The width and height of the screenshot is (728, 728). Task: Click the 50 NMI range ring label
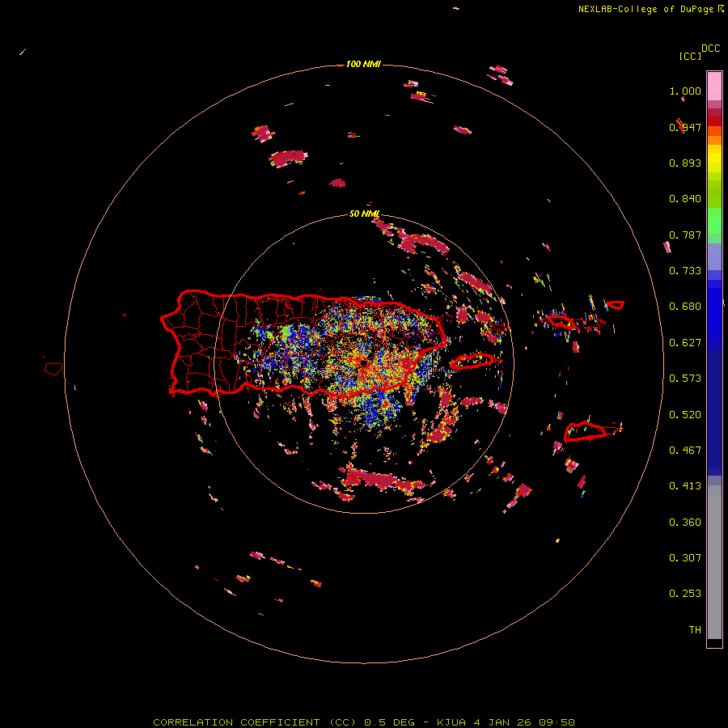(x=364, y=214)
